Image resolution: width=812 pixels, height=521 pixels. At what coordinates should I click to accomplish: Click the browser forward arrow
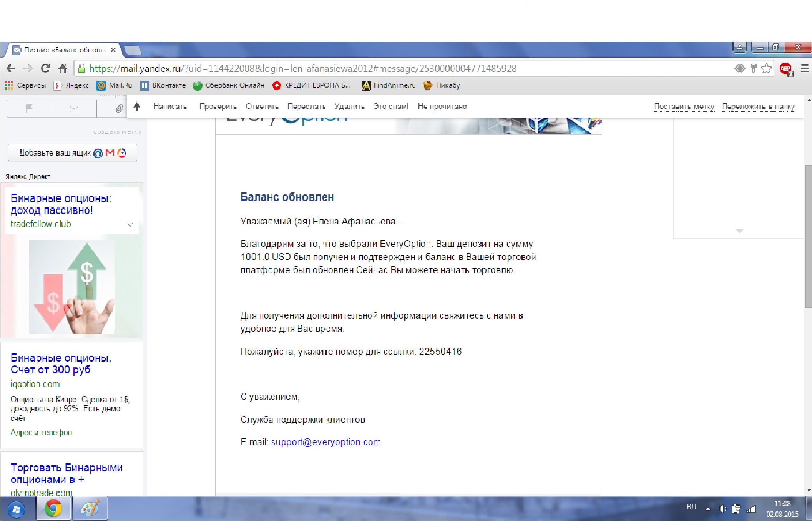tap(28, 68)
